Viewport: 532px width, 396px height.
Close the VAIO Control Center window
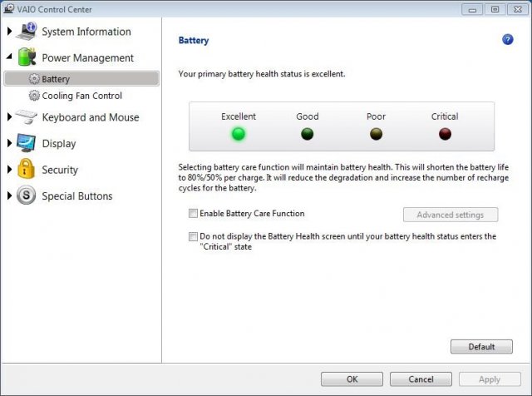(x=518, y=9)
